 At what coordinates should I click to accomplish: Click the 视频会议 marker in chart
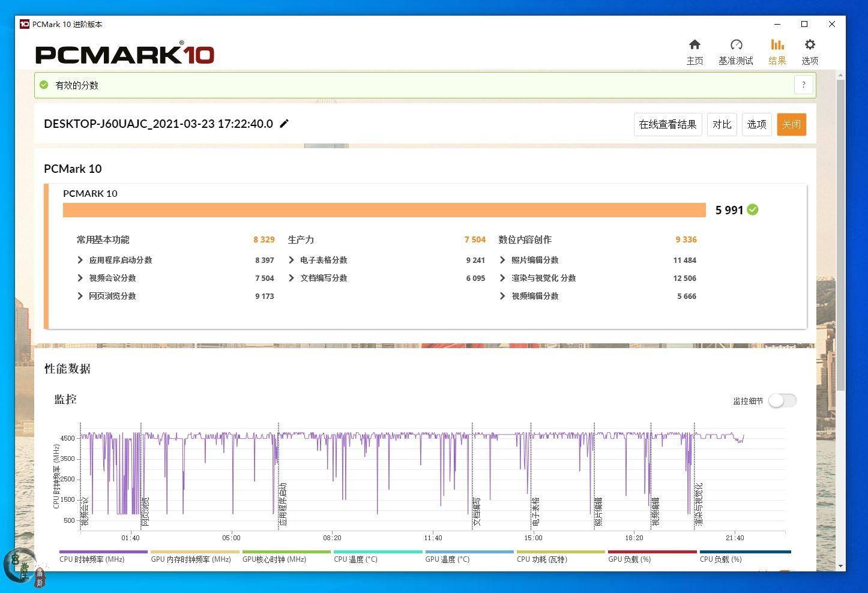click(85, 512)
